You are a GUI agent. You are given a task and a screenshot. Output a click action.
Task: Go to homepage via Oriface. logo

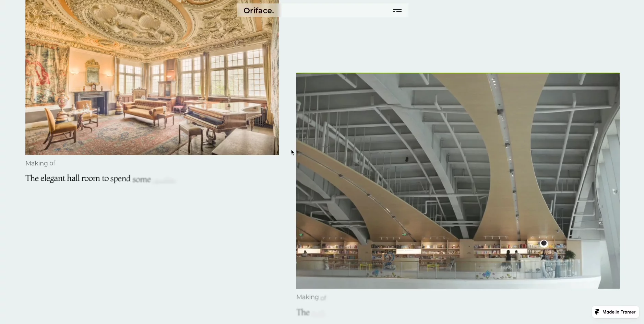click(x=259, y=11)
